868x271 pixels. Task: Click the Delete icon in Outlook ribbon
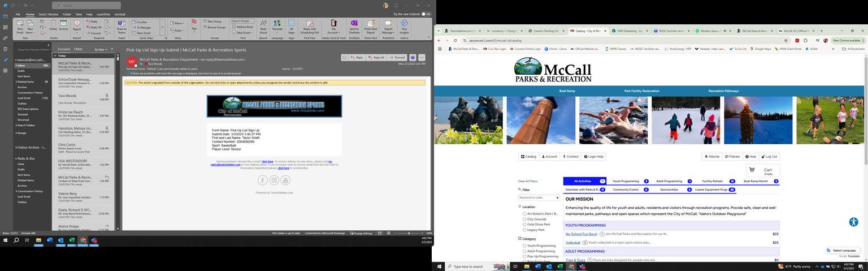coord(53,25)
